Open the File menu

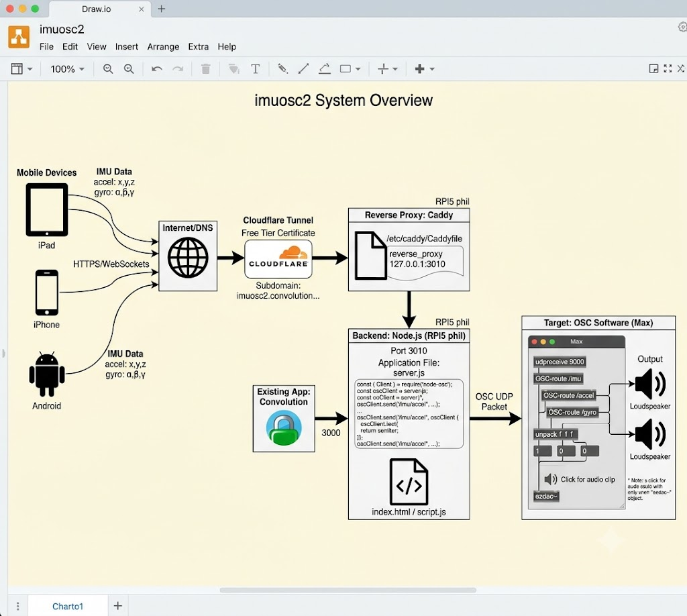(46, 47)
